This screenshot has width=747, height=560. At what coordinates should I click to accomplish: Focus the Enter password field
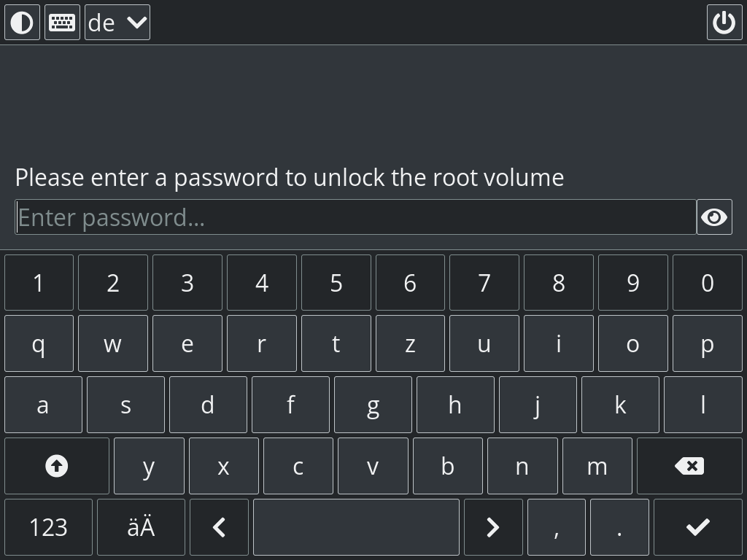355,217
